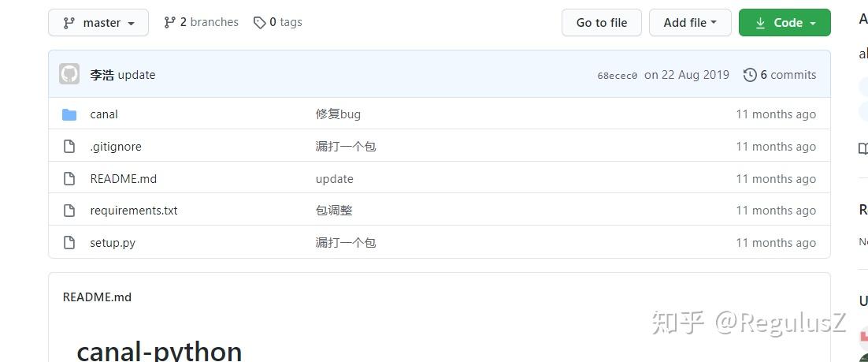Click the 包调整 commit message

(x=334, y=211)
